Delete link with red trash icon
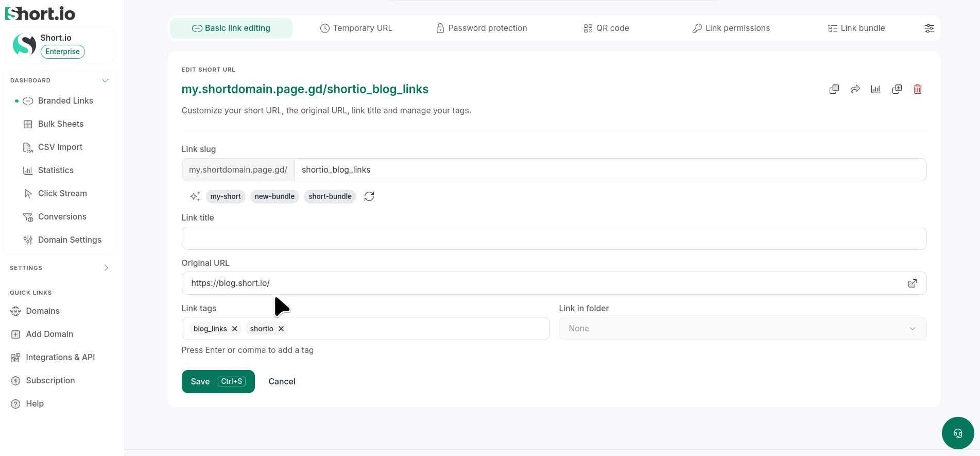This screenshot has height=456, width=980. (918, 89)
